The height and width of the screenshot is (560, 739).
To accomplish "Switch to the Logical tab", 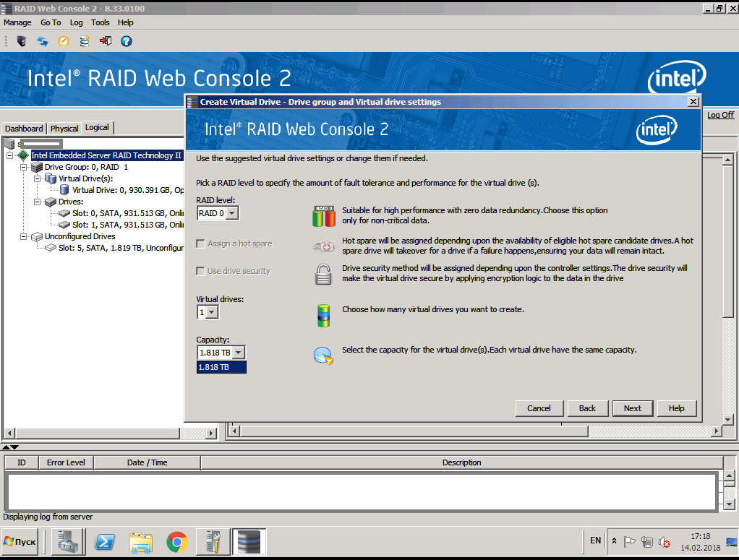I will pos(97,128).
